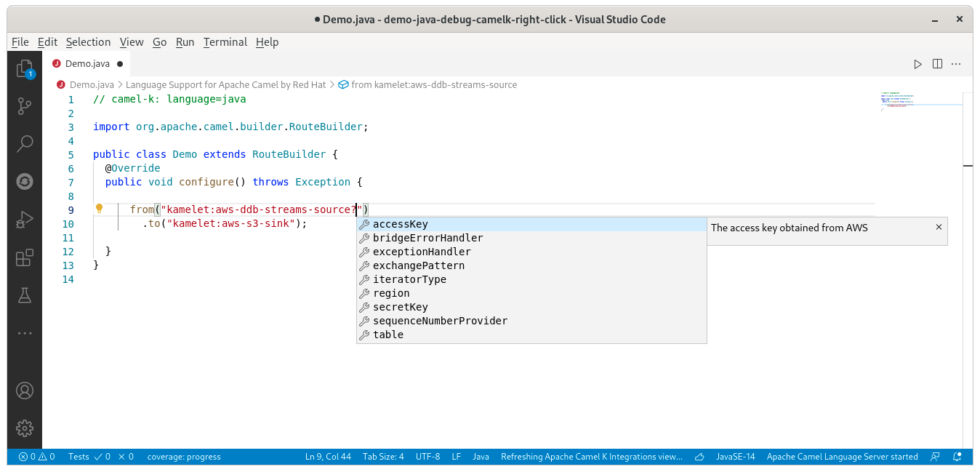Toggle split editor layout
Viewport: 980px width, 472px height.
(936, 64)
